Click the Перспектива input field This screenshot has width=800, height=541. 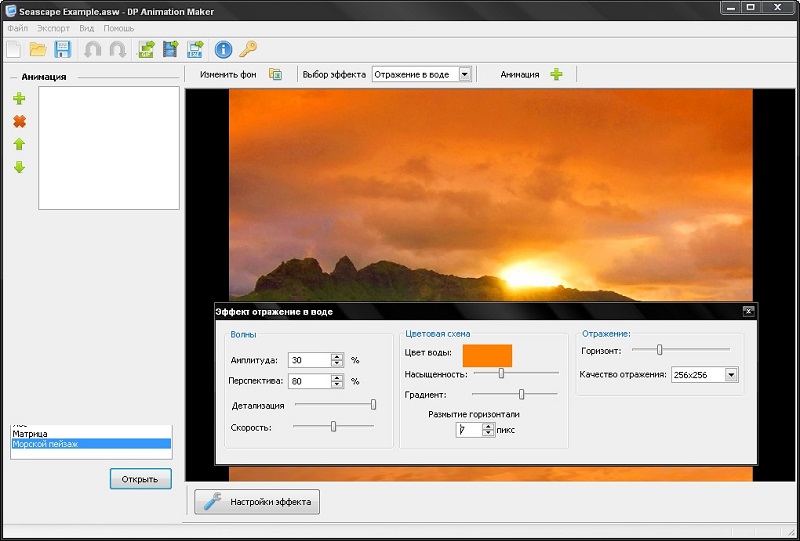pos(310,381)
